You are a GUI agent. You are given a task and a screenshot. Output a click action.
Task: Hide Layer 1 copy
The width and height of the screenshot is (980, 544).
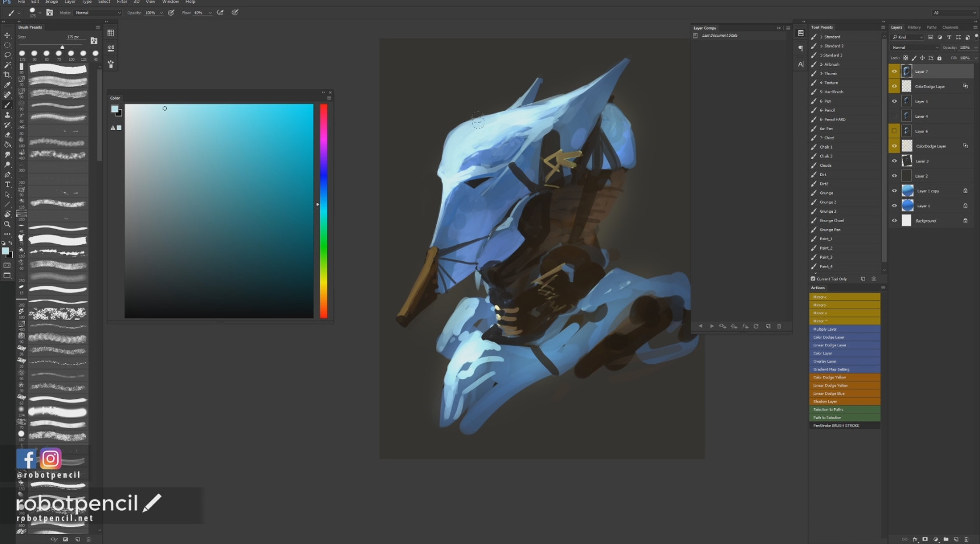click(894, 191)
